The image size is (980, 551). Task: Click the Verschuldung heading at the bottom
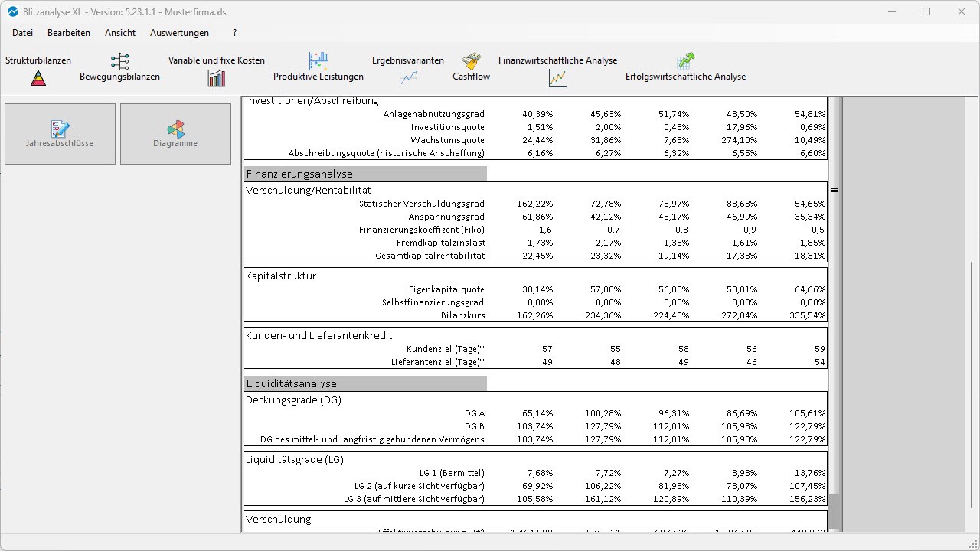(x=279, y=519)
